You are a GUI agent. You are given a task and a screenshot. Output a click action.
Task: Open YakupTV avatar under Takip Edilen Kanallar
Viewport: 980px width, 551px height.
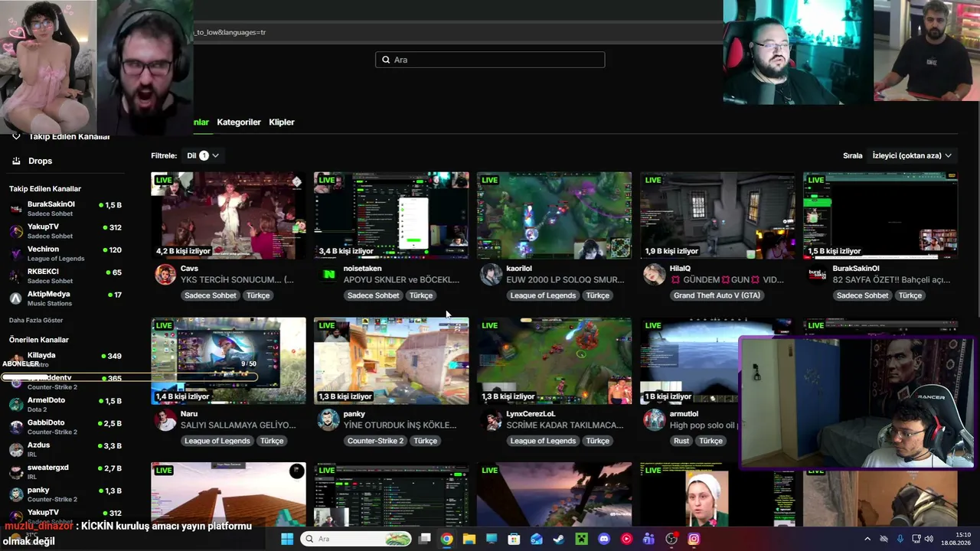(x=16, y=231)
